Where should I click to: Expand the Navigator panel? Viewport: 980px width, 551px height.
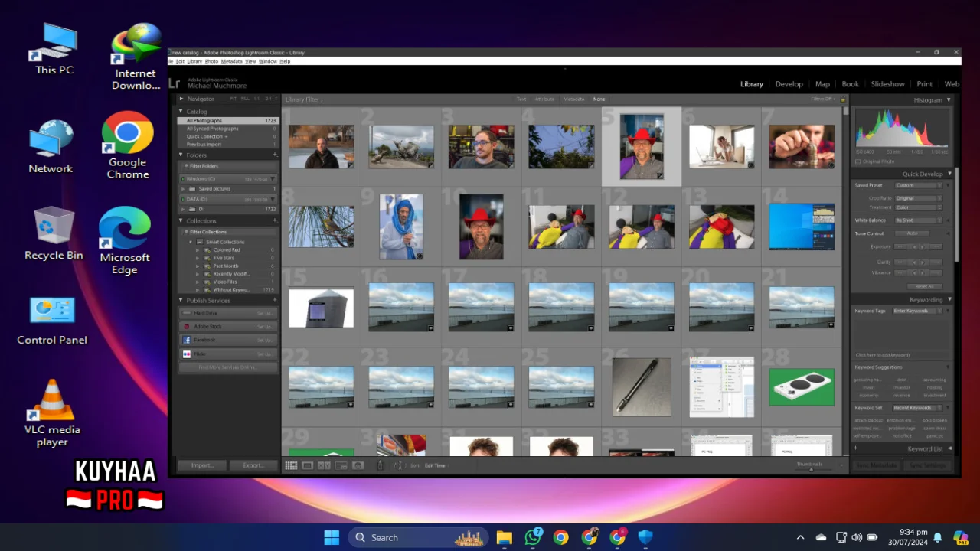[181, 99]
